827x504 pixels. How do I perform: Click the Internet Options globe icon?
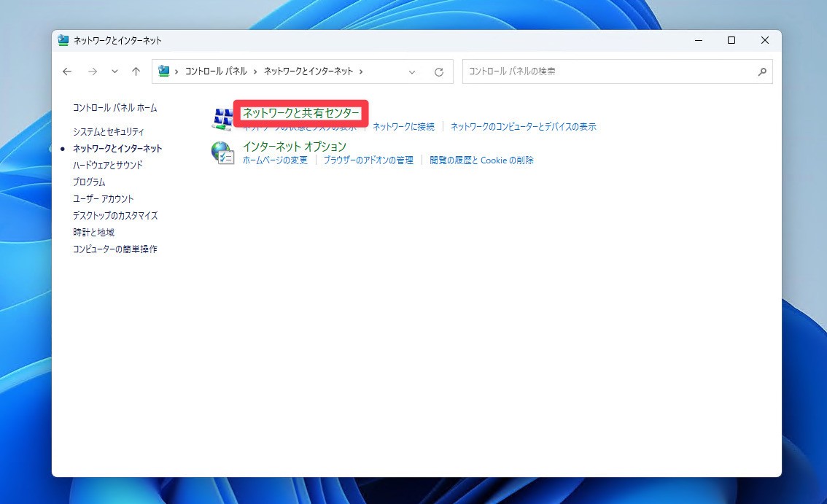[222, 152]
